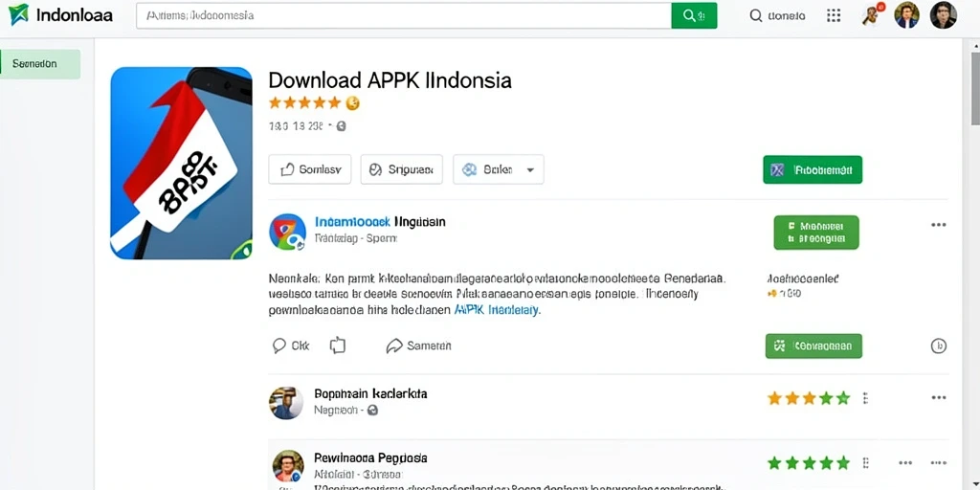Click the repost arrows icon
This screenshot has width=980, height=490.
pyautogui.click(x=338, y=345)
